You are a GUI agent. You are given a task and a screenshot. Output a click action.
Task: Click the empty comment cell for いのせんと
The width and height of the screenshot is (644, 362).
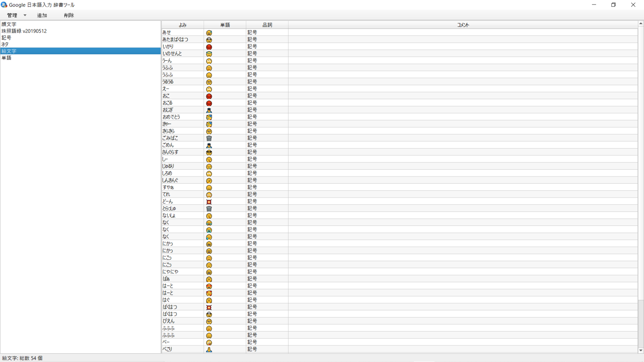coord(463,54)
